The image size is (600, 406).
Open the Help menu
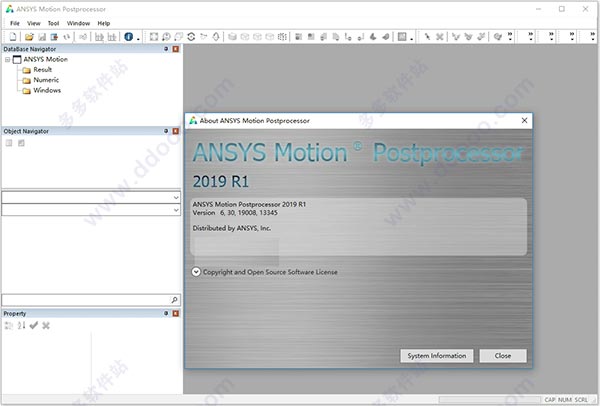[x=103, y=23]
